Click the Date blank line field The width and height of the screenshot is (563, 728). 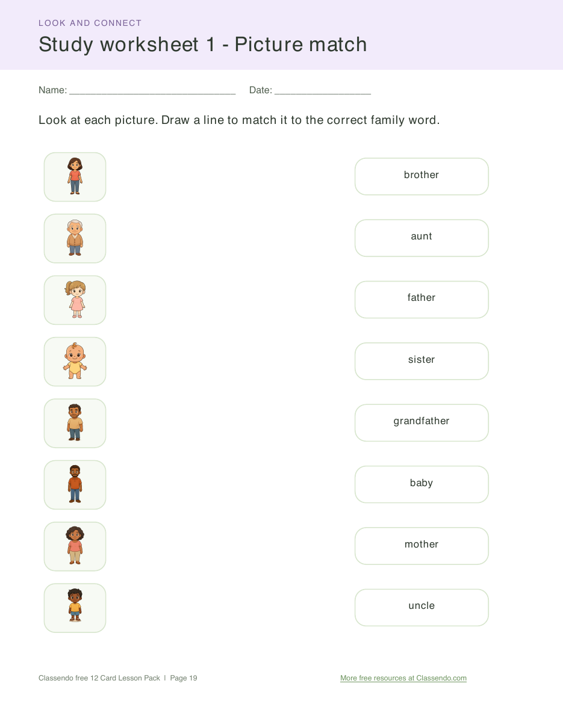pos(323,90)
